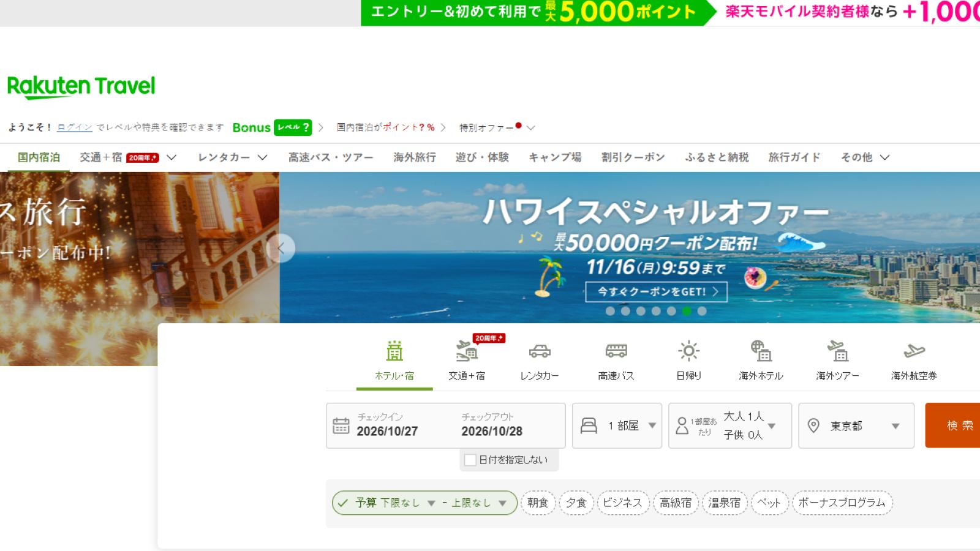Select the 交通+宿 transport and lodging icon

(467, 351)
